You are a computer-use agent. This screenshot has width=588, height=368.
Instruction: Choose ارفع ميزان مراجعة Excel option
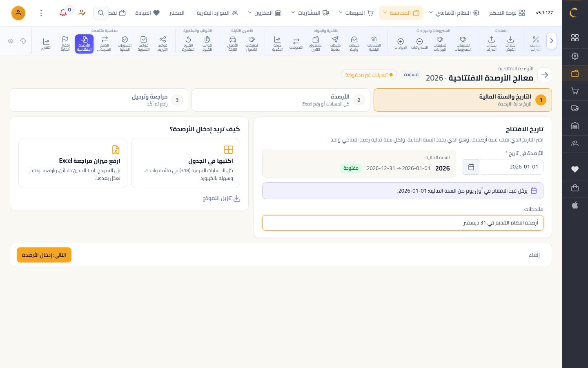click(x=73, y=164)
